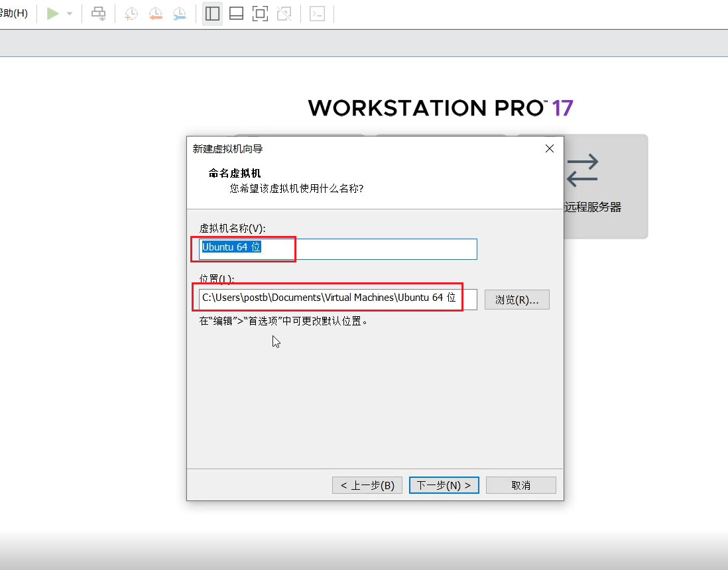Toggle the library sidebar view icon

pyautogui.click(x=212, y=13)
